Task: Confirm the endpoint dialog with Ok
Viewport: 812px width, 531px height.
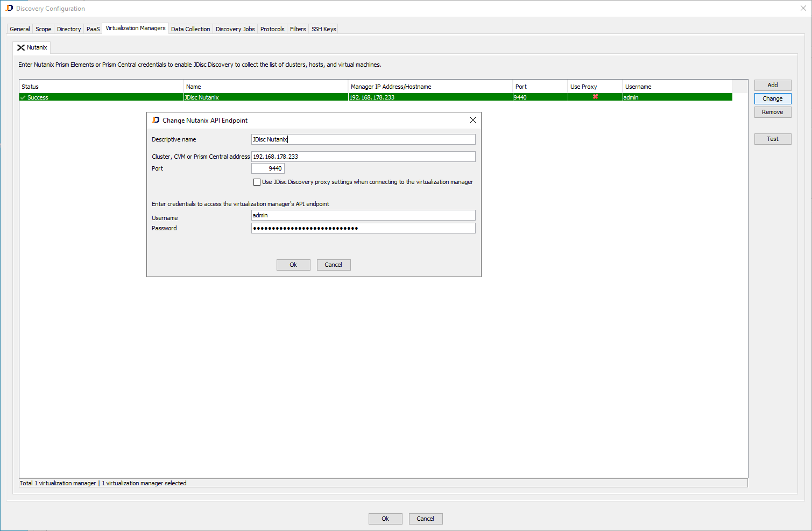Action: (293, 265)
